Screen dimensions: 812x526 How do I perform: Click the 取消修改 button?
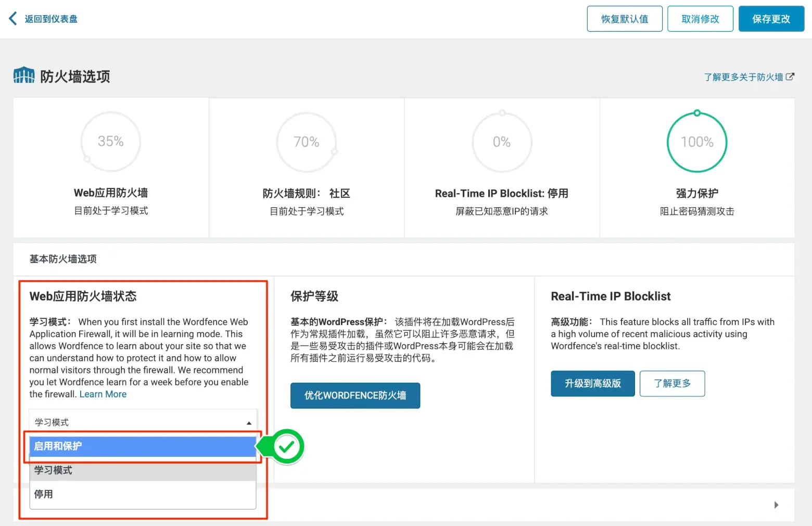point(700,19)
